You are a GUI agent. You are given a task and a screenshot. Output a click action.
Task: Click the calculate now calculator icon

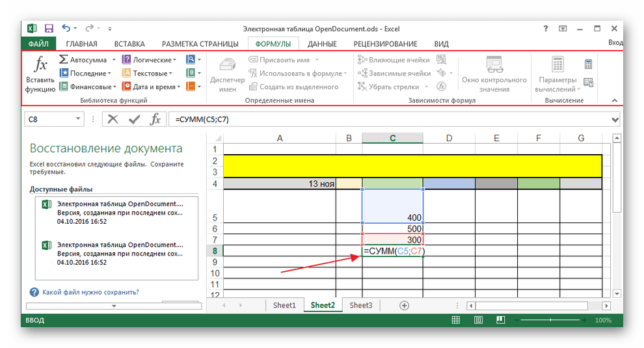click(x=588, y=64)
